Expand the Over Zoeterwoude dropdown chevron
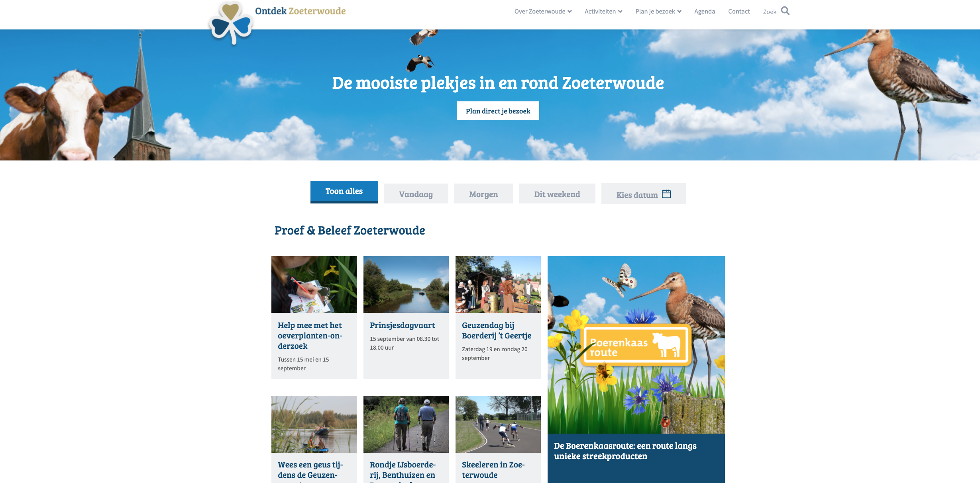 (x=570, y=12)
